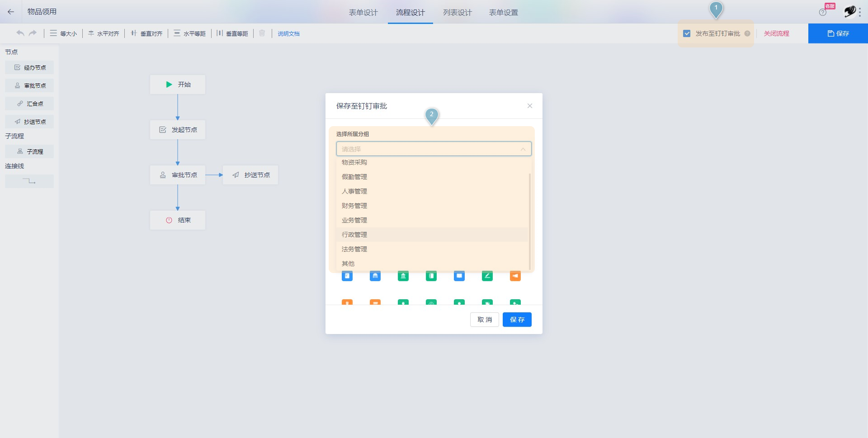
Task: Apply 水平对齐 horizontal alignment
Action: click(x=104, y=33)
